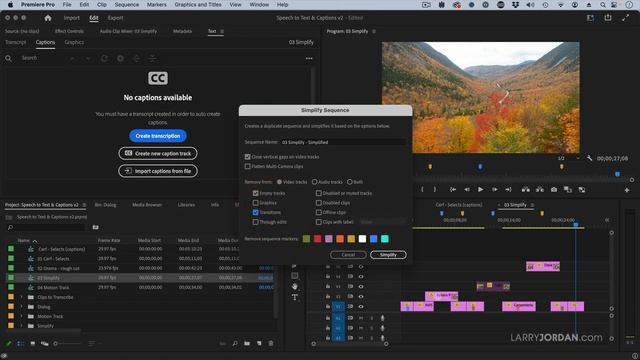
Task: Check the Disabled clips checkbox
Action: coord(319,202)
